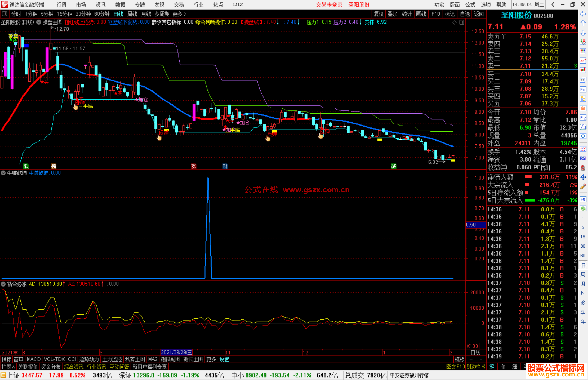
Task: Open the formula f(x) sidebar icon
Action: point(583,127)
